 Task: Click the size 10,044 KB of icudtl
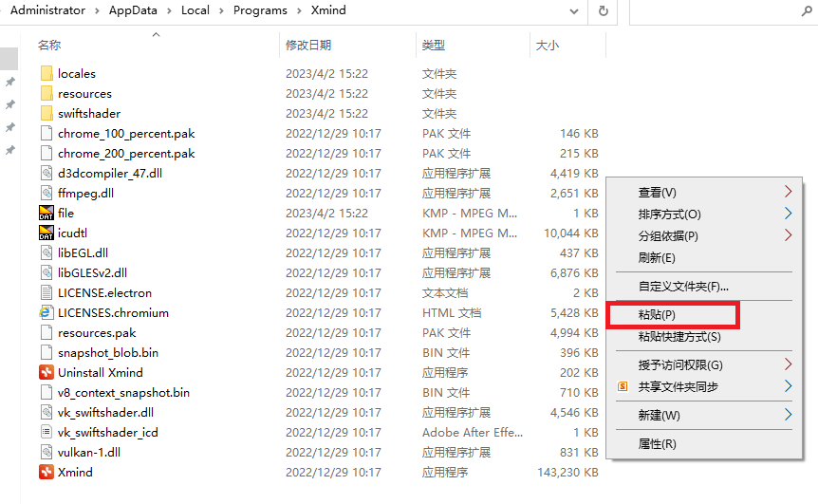click(570, 233)
